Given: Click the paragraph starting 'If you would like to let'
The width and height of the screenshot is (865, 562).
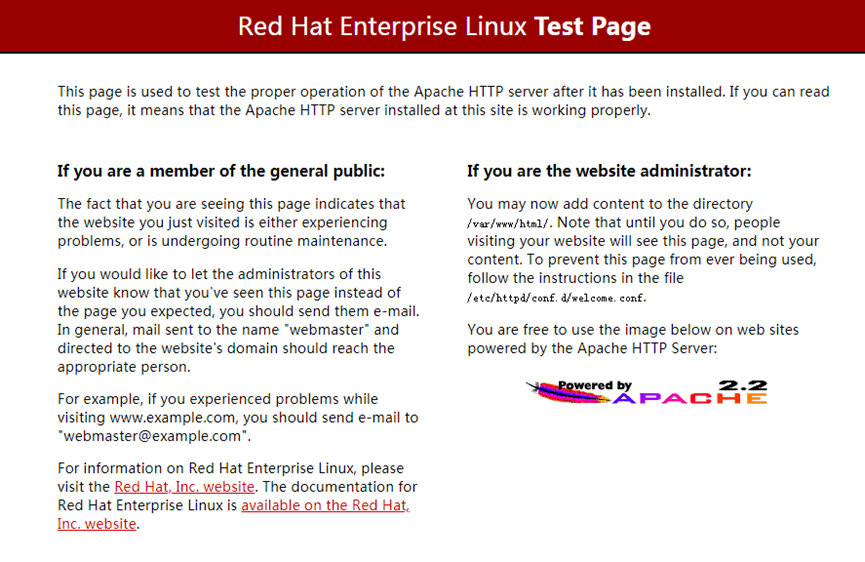Looking at the screenshot, I should click(238, 320).
